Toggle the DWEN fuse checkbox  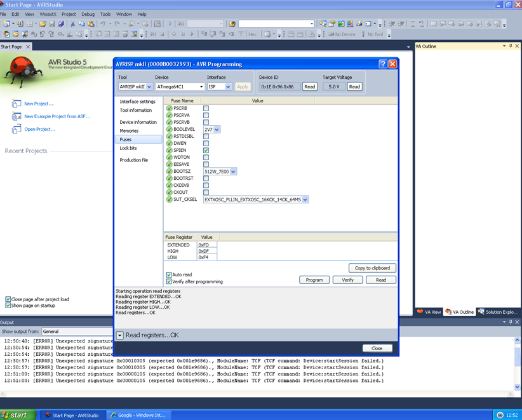coord(206,143)
